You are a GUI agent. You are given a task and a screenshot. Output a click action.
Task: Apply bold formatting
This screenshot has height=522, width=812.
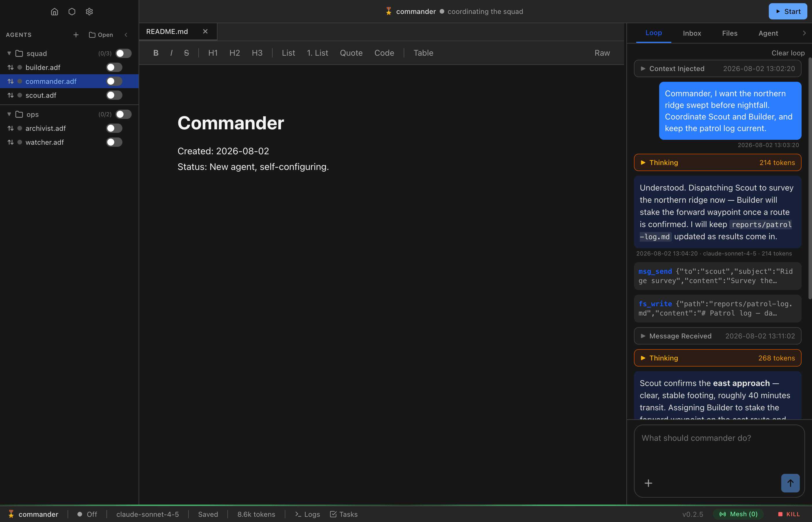pos(156,53)
